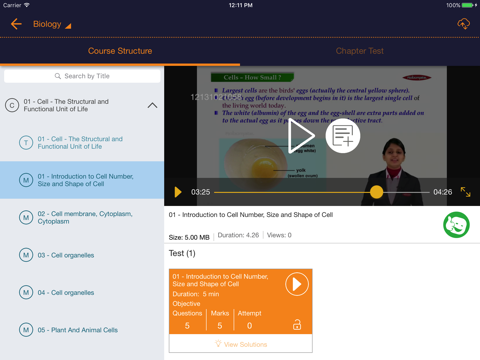Click M icon beside Plant And Animal Cells
This screenshot has height=360, width=480.
point(26,330)
